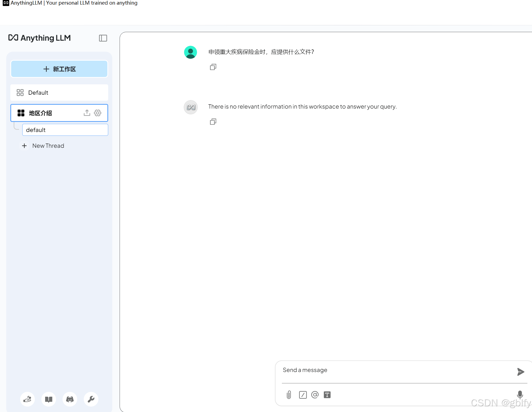The height and width of the screenshot is (412, 532).
Task: Open the Default workspace
Action: point(59,93)
